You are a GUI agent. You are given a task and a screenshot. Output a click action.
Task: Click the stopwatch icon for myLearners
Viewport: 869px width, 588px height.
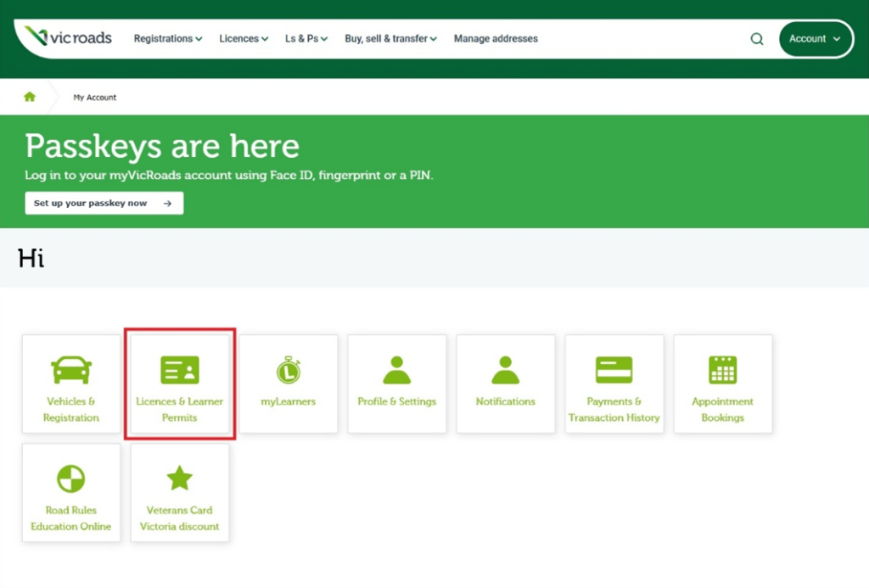click(x=289, y=368)
